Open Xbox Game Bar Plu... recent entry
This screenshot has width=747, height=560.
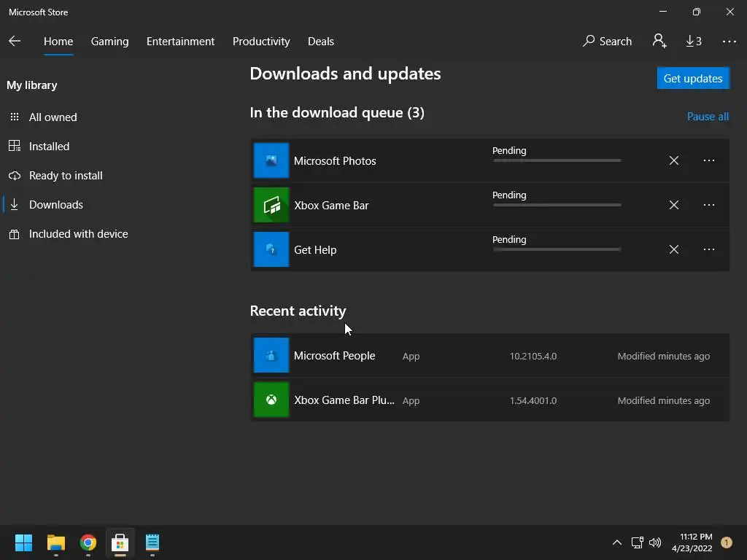[x=489, y=400]
